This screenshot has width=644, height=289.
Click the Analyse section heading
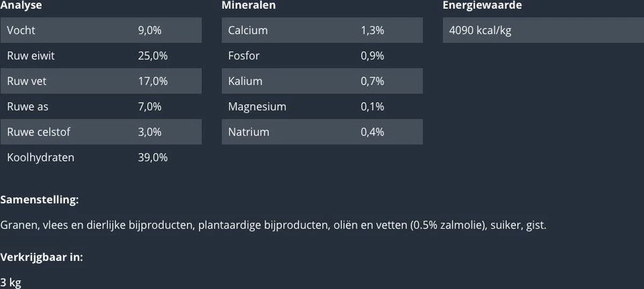pyautogui.click(x=21, y=5)
